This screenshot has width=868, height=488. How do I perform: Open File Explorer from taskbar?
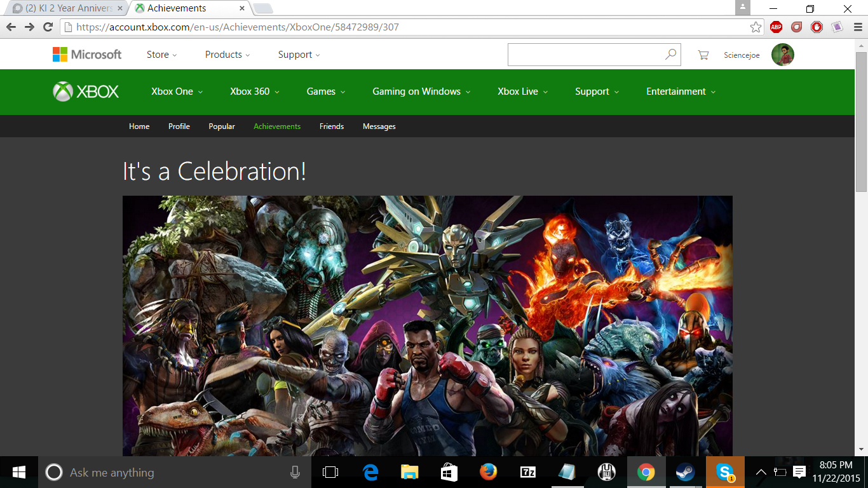tap(410, 472)
